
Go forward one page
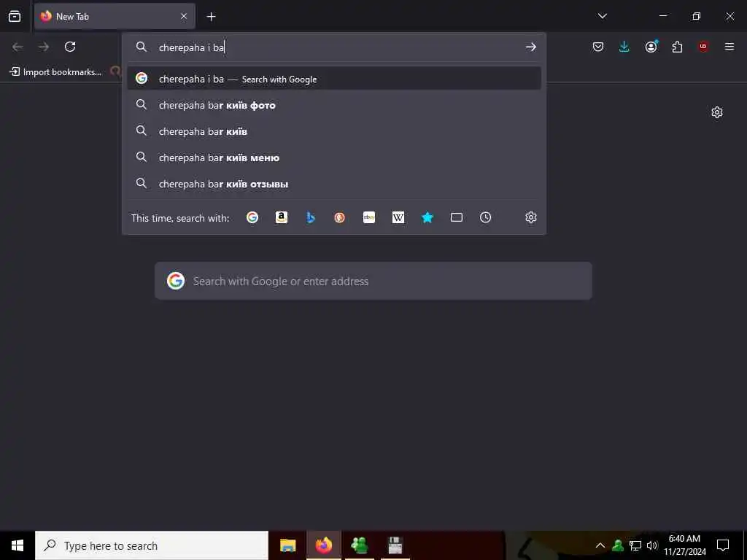(44, 47)
